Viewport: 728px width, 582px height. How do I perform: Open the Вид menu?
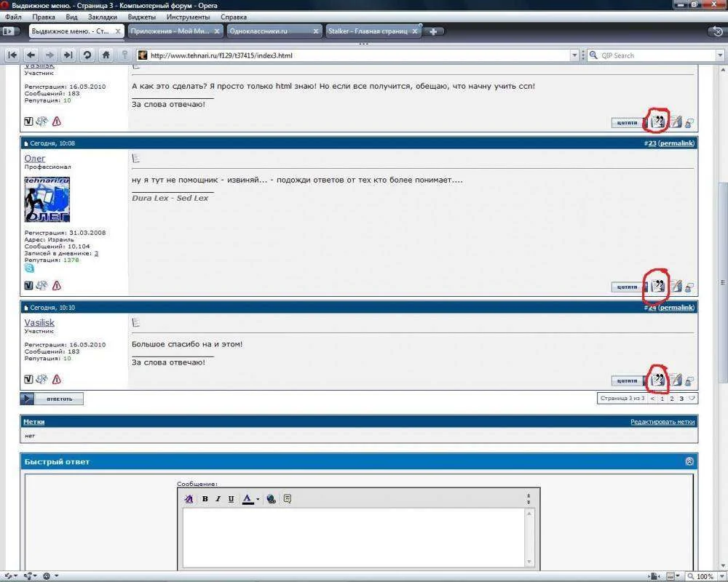click(71, 17)
